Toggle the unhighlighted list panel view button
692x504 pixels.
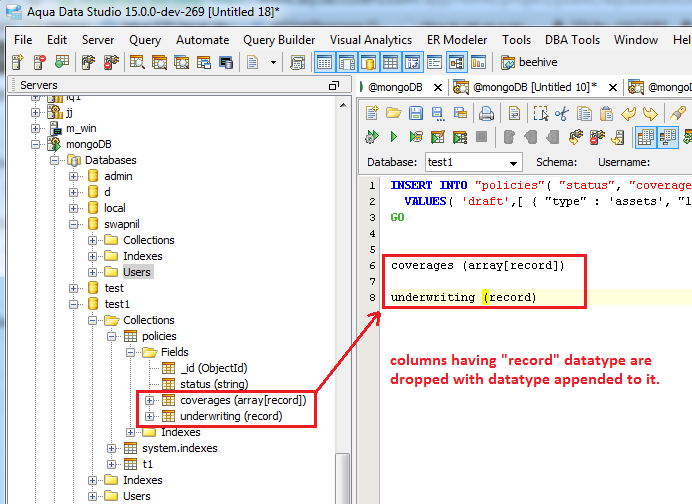tap(434, 62)
